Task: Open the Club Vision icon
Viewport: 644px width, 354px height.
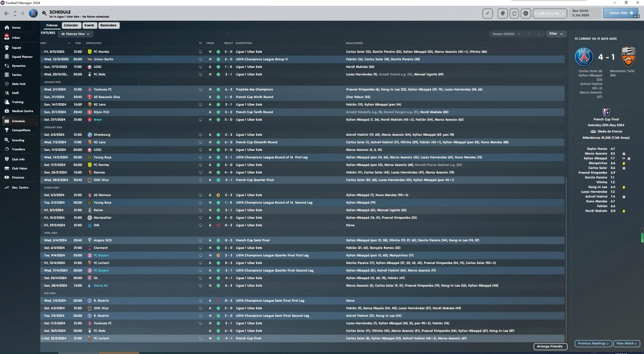Action: [7, 168]
